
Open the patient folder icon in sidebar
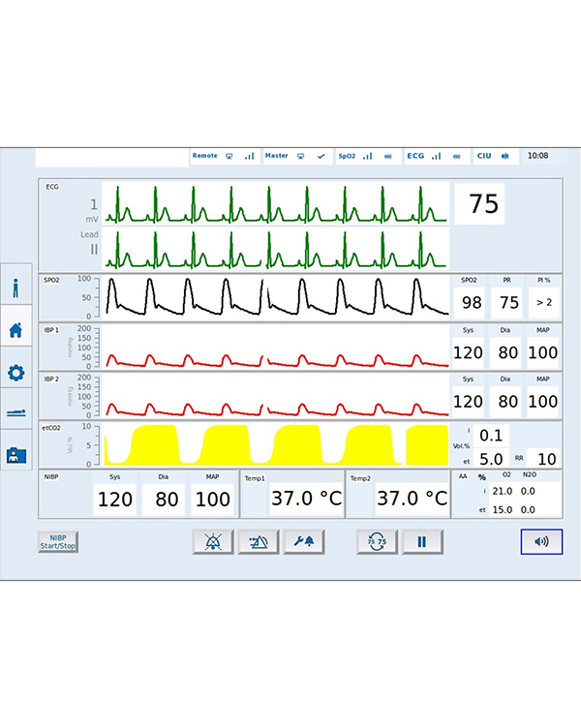[x=15, y=455]
